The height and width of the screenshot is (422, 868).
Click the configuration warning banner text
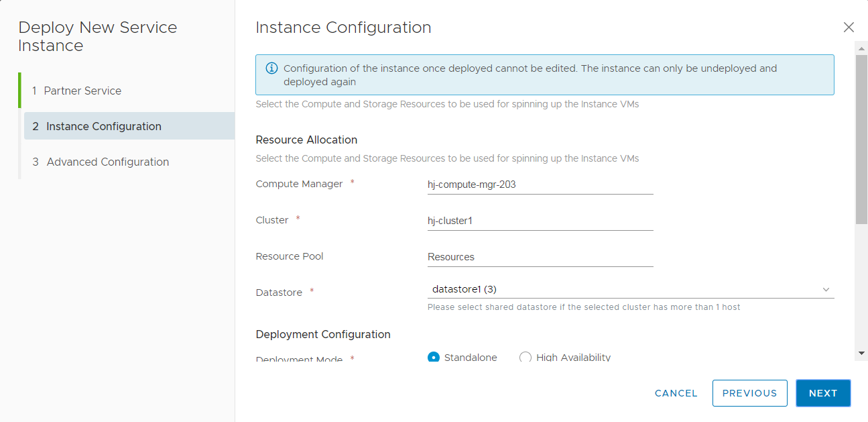click(530, 75)
